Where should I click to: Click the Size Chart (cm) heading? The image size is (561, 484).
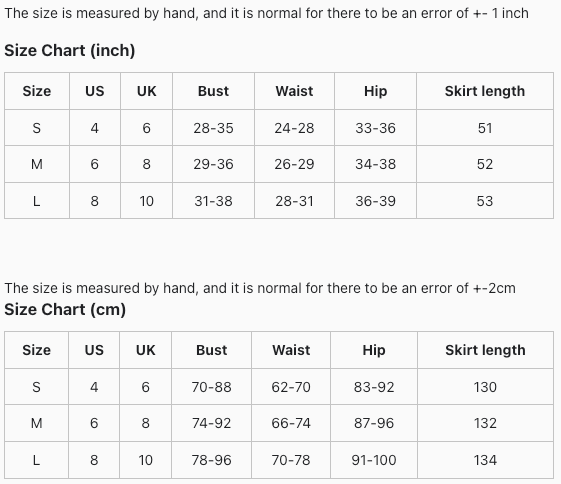pyautogui.click(x=65, y=309)
